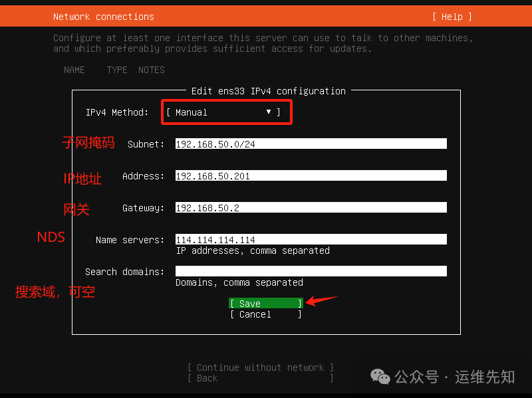Click the 'Network connections' title text
Viewport: 532px width, 398px height.
[104, 17]
